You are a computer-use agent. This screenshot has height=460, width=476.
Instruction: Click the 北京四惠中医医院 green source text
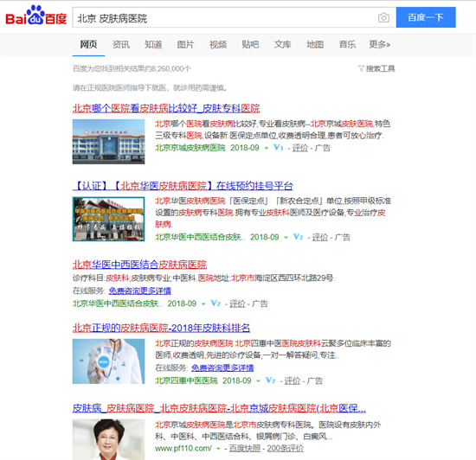coord(186,380)
